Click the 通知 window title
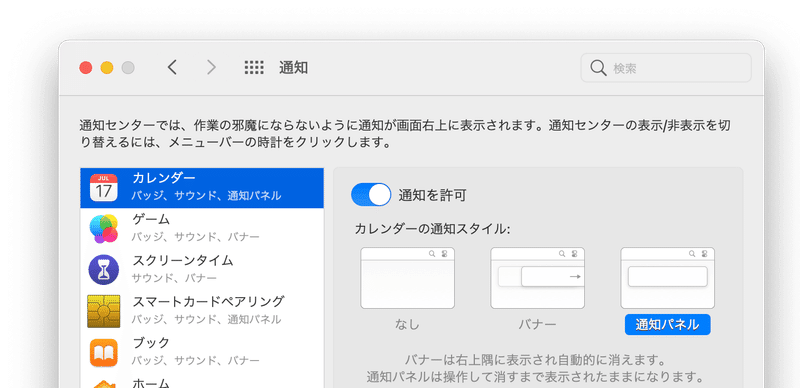 coord(293,67)
